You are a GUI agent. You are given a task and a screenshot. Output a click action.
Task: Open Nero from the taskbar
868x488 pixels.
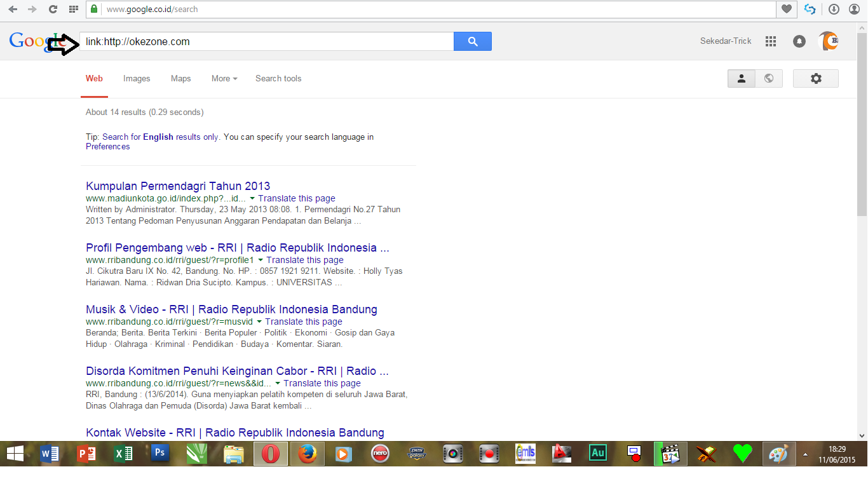pos(381,454)
